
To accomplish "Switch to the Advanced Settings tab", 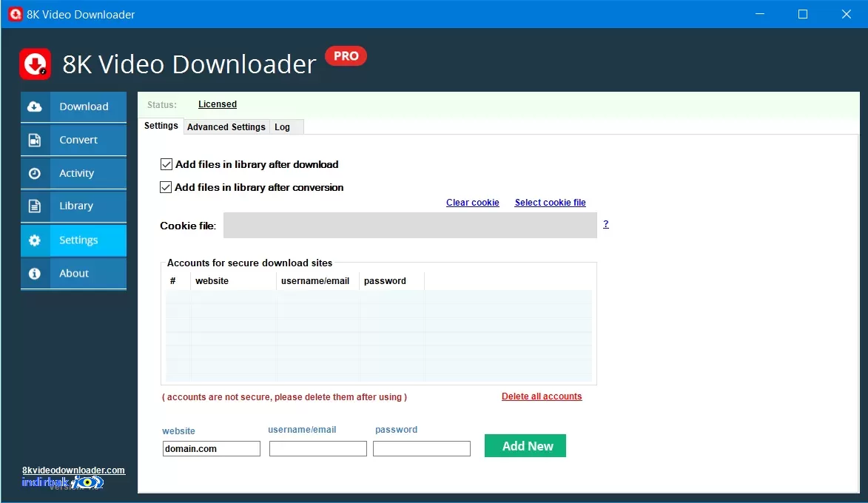I will click(226, 126).
